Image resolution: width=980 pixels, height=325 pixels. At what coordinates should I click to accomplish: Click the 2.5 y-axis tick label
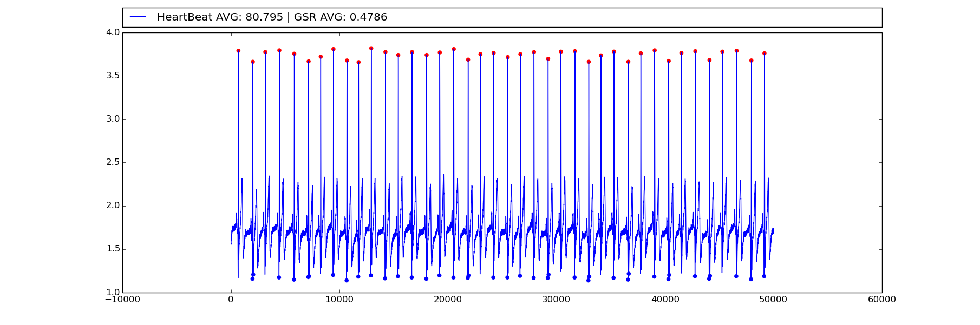(x=113, y=162)
